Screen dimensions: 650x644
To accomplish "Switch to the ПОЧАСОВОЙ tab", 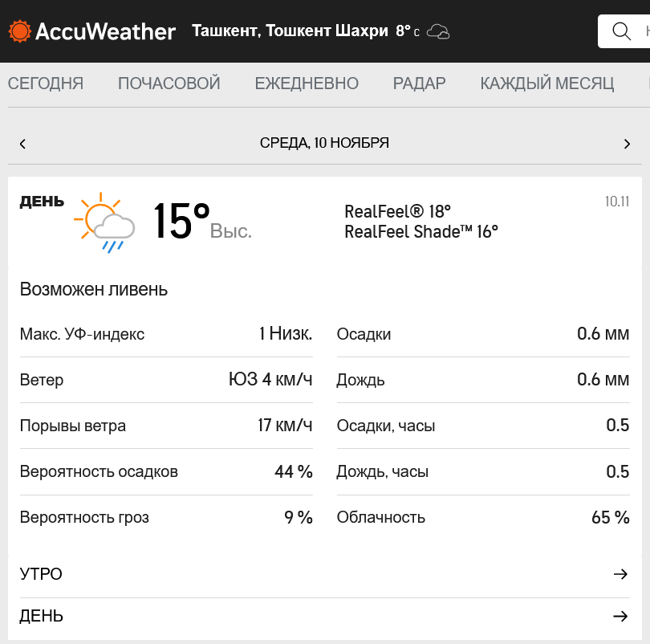I will pyautogui.click(x=169, y=84).
